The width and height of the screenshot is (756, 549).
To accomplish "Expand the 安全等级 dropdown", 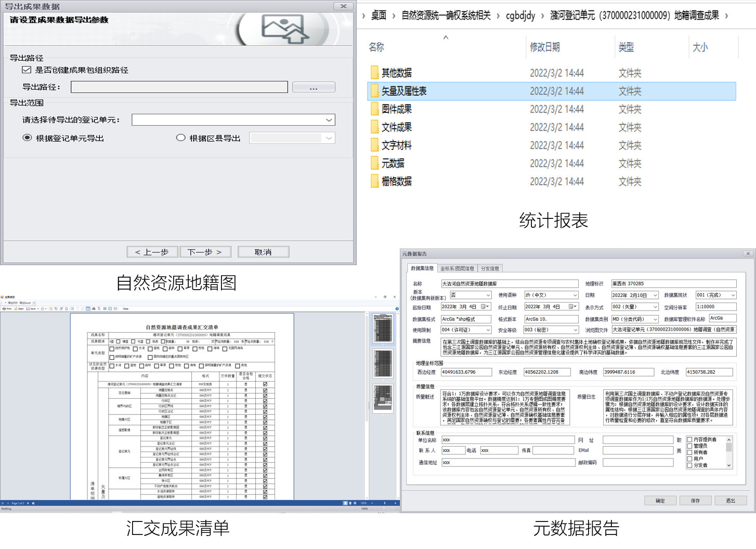I will 575,330.
